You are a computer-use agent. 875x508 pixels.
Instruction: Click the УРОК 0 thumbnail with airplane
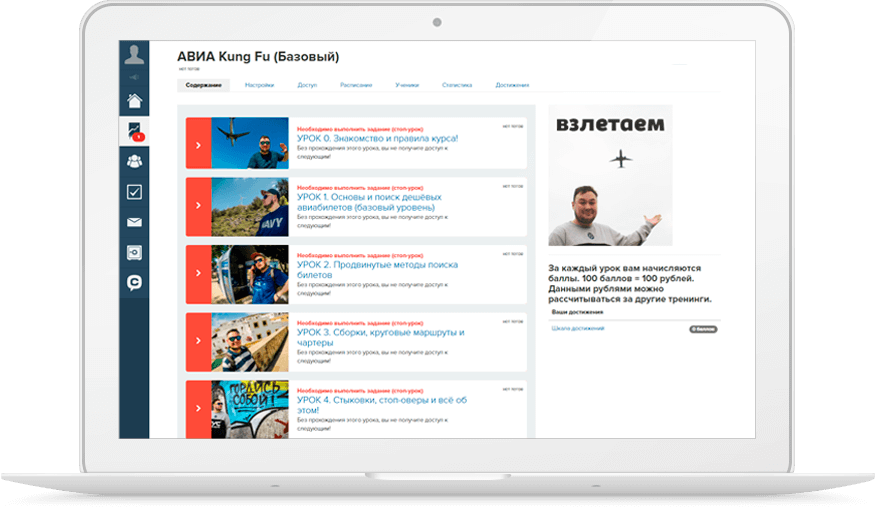tap(250, 143)
